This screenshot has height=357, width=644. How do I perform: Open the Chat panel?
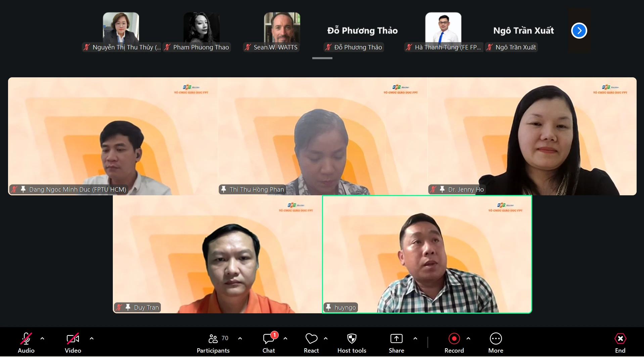(x=269, y=343)
